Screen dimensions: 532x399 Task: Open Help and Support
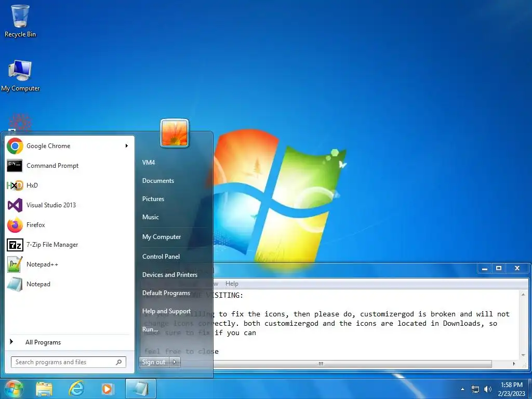pyautogui.click(x=166, y=311)
